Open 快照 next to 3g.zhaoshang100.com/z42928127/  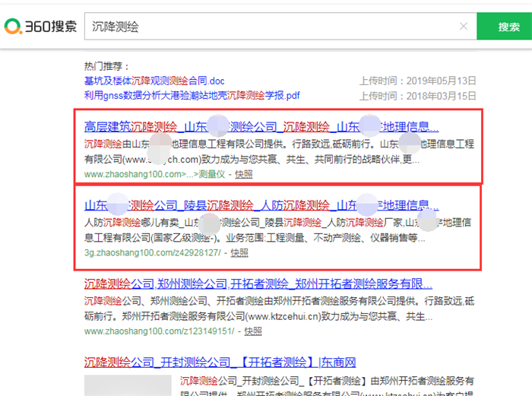tap(239, 253)
